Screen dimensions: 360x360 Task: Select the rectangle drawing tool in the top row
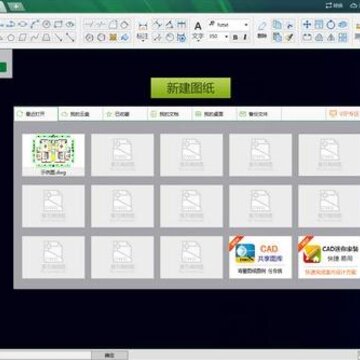coord(58,24)
